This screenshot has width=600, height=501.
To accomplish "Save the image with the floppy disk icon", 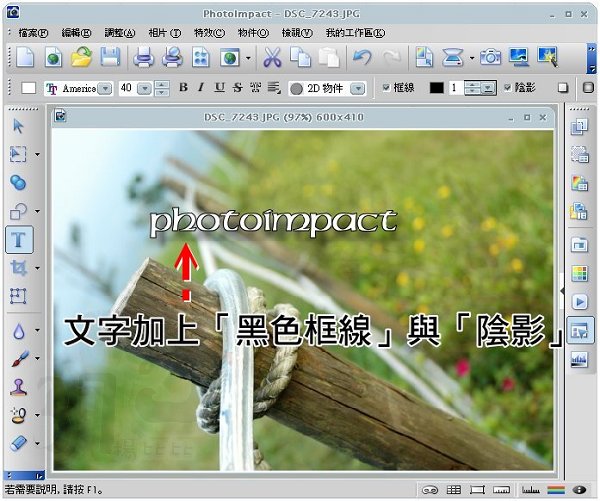I will pyautogui.click(x=110, y=57).
